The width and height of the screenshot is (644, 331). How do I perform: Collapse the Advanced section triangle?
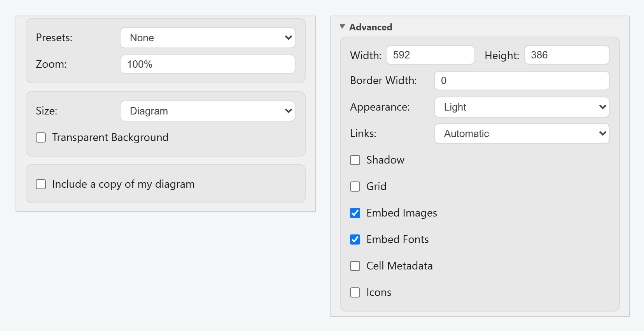pos(342,27)
